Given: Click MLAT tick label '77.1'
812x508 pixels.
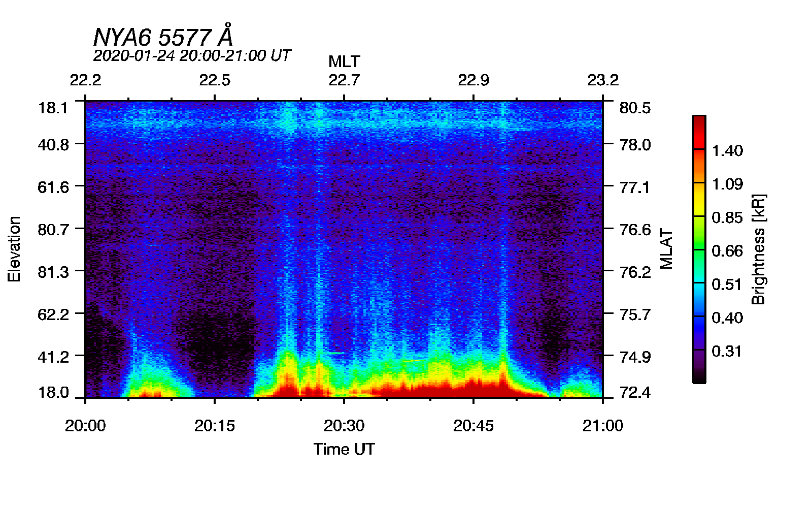Looking at the screenshot, I should (635, 187).
